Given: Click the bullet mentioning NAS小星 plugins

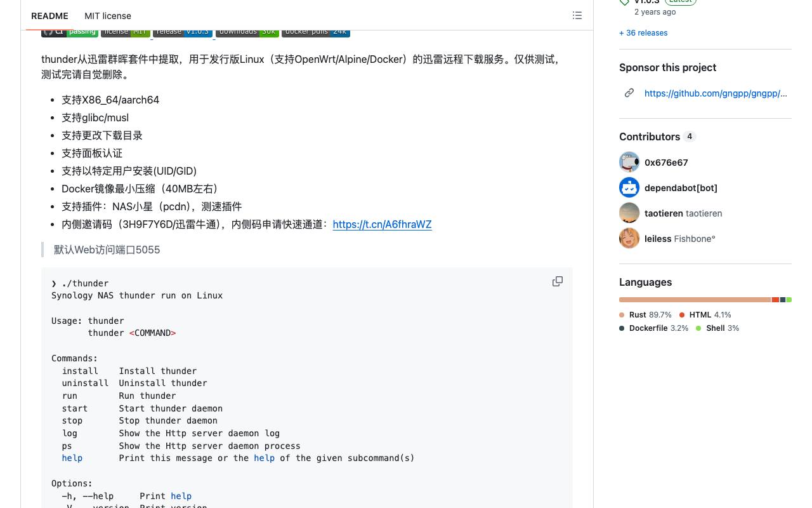Looking at the screenshot, I should (152, 206).
